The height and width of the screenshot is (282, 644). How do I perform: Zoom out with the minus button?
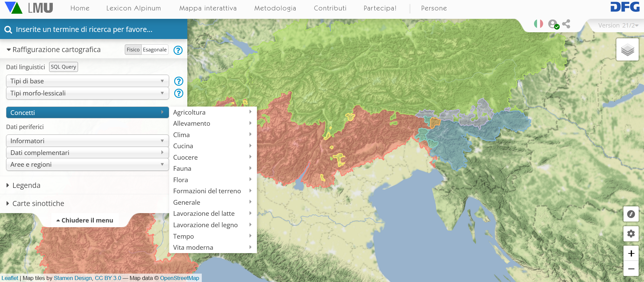(631, 269)
